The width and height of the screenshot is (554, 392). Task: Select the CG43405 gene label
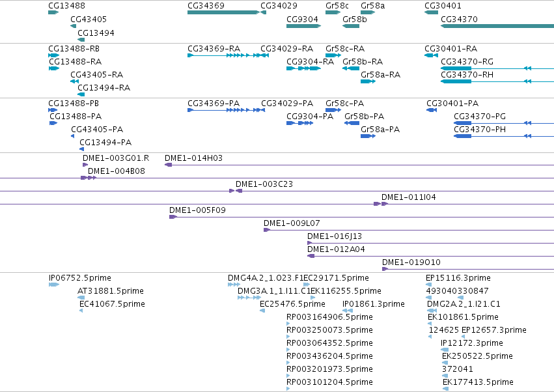89,19
